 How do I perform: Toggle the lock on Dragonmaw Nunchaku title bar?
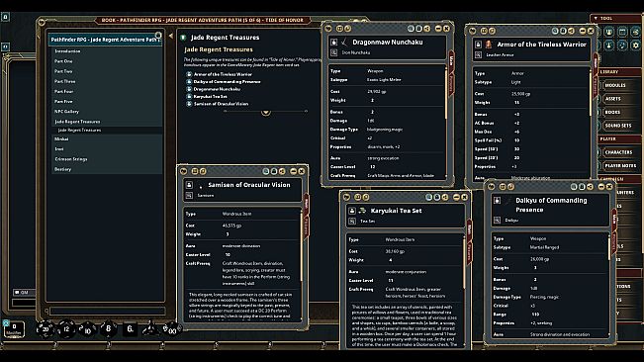(418, 29)
